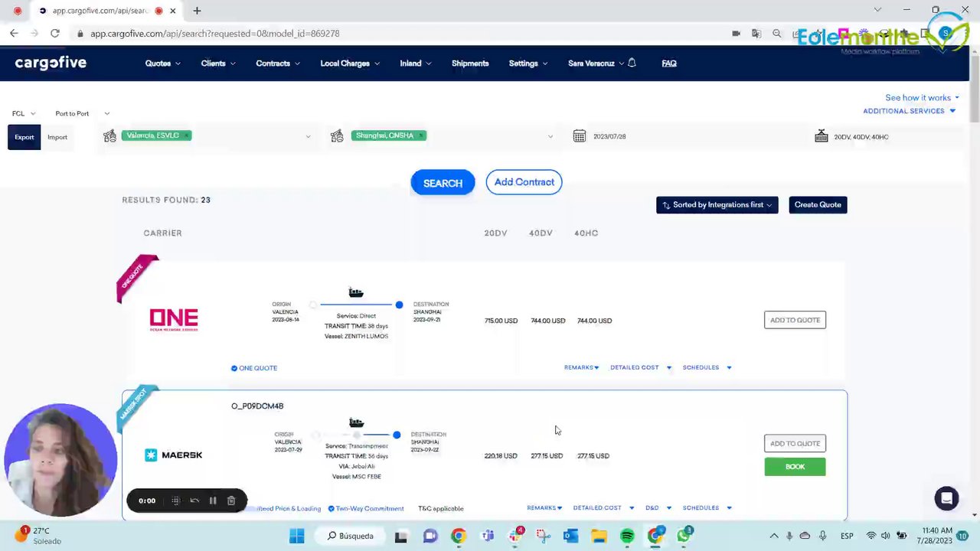Viewport: 980px width, 551px height.
Task: Restart recording with the undo arrow icon
Action: (x=194, y=500)
